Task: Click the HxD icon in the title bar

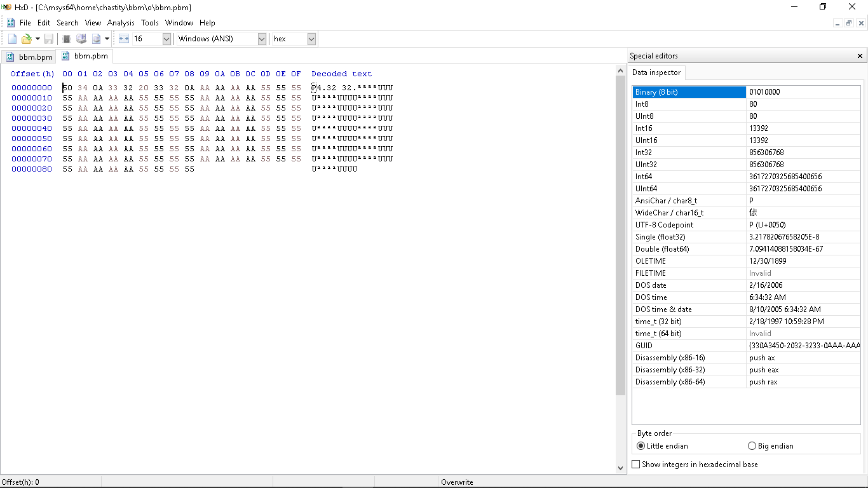Action: 6,7
